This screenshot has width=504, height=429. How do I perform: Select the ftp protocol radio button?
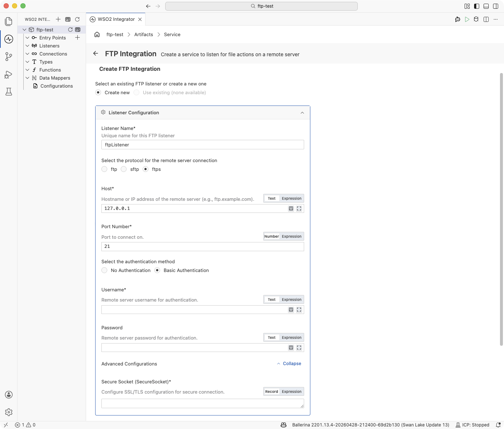point(104,169)
